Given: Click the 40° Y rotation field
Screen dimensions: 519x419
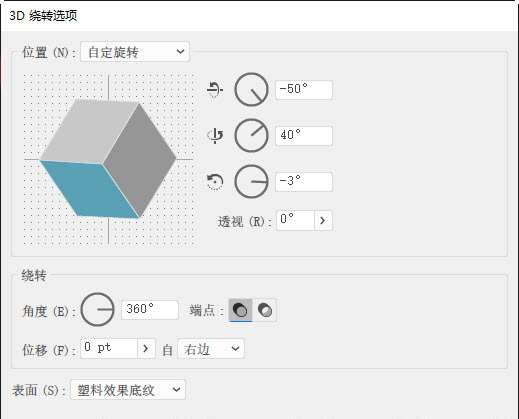Looking at the screenshot, I should click(x=304, y=136).
